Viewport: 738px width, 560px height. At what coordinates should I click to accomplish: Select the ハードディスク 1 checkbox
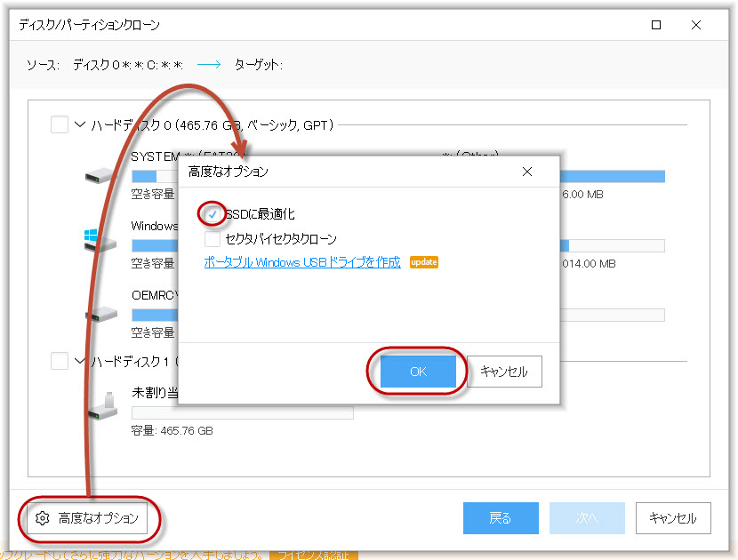[x=60, y=361]
